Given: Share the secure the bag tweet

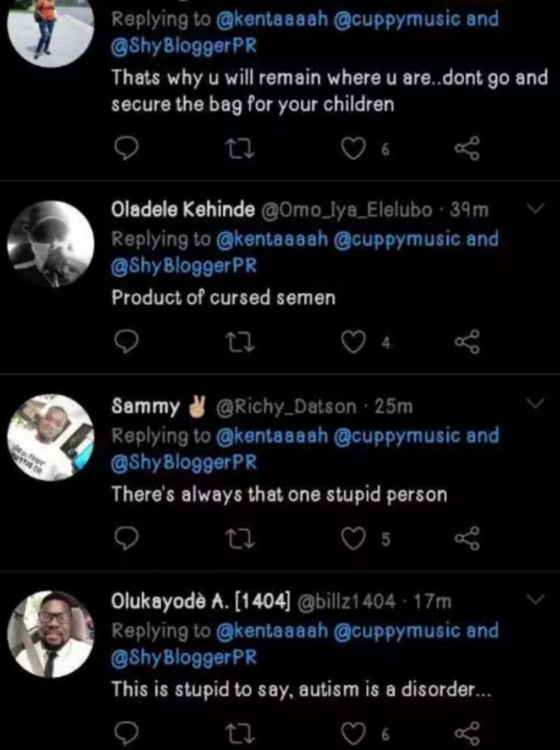Looking at the screenshot, I should click(467, 148).
